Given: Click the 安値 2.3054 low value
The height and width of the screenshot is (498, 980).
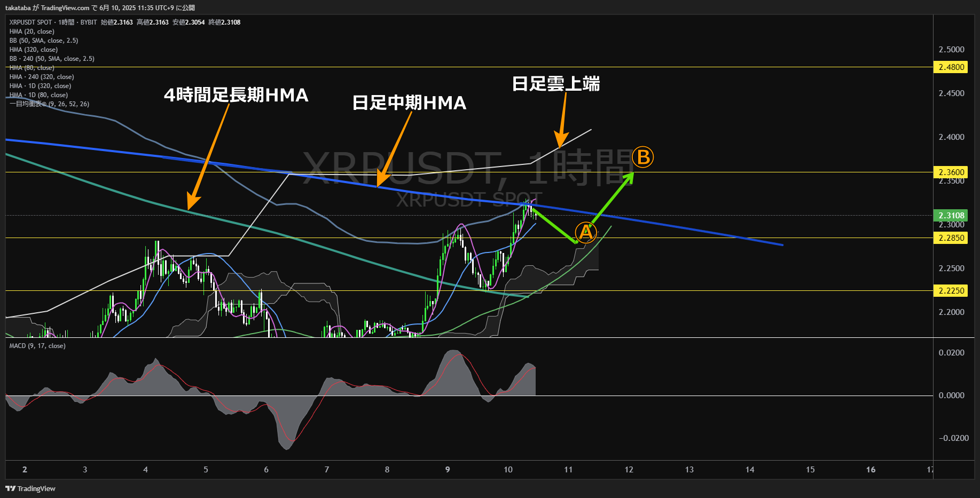Looking at the screenshot, I should point(189,22).
